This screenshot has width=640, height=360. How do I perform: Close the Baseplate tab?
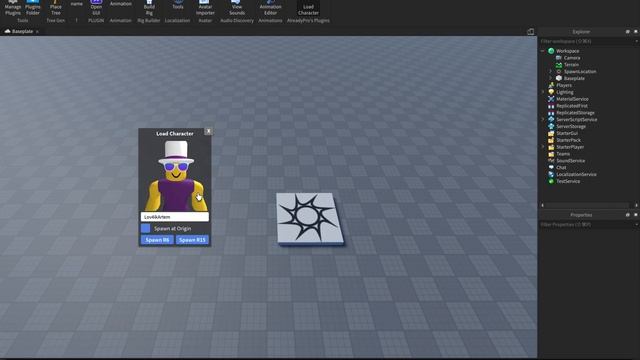coord(37,31)
